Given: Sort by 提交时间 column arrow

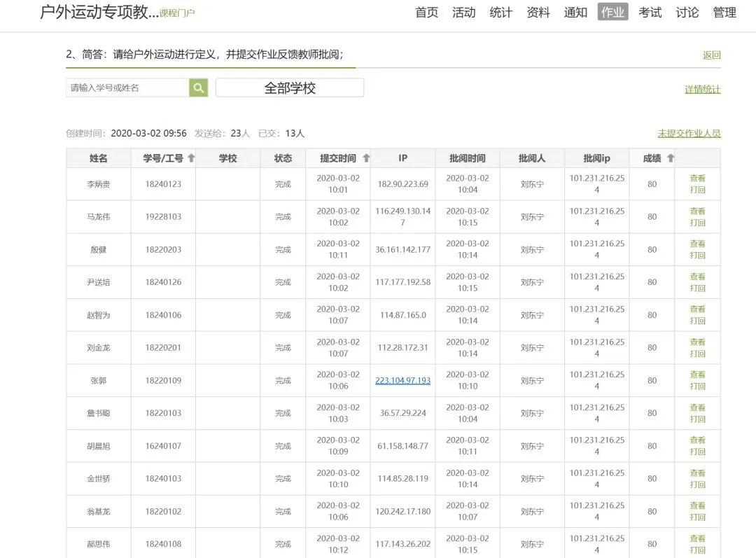Looking at the screenshot, I should pos(366,158).
